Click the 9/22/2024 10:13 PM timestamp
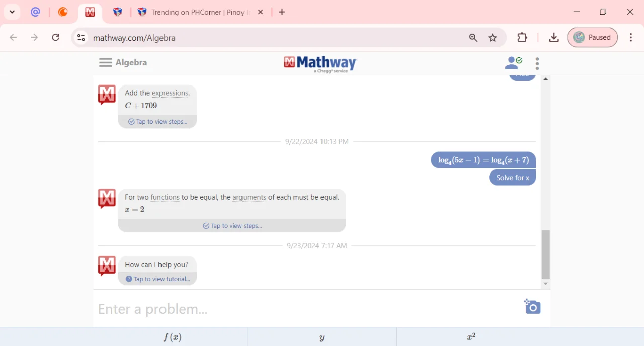Image resolution: width=644 pixels, height=346 pixels. tap(317, 142)
